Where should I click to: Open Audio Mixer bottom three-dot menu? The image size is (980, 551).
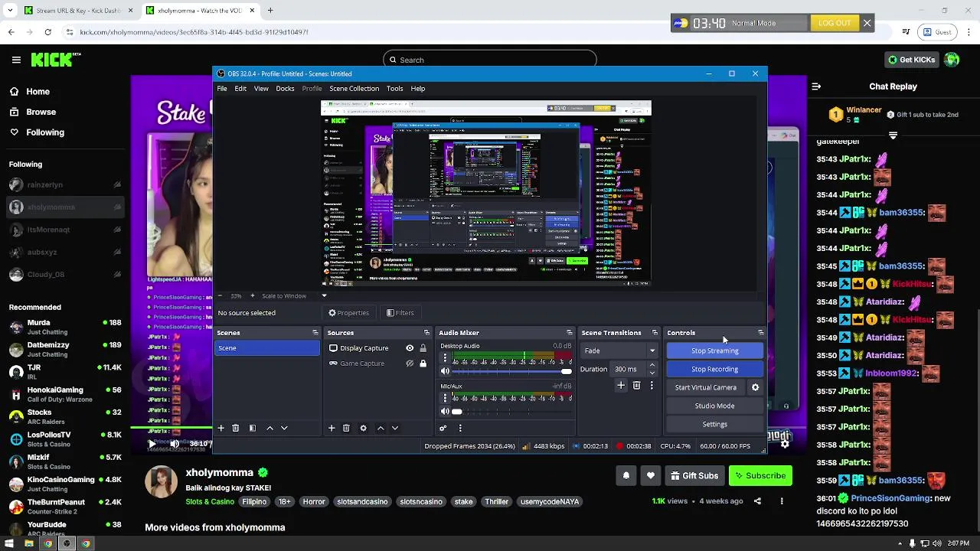(x=460, y=429)
